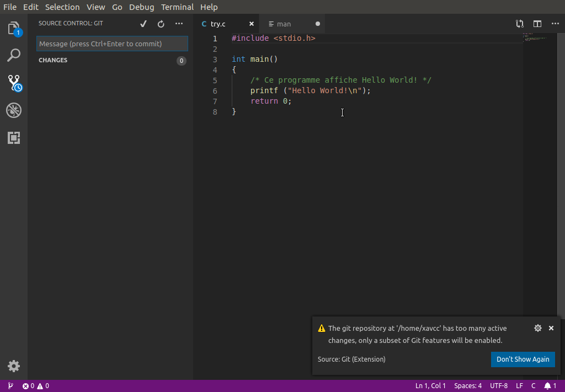Collapse the CHANGES section
565x392 pixels.
click(x=53, y=60)
